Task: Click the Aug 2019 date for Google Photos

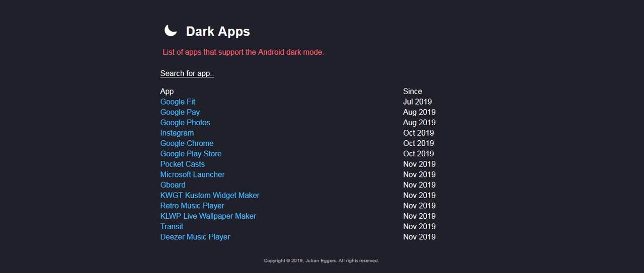Action: pyautogui.click(x=419, y=123)
